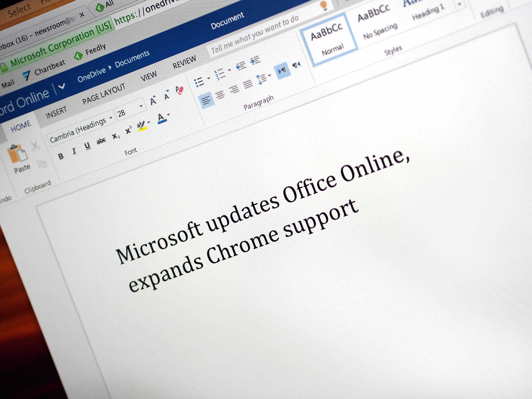Toggle Strikethrough formatting
This screenshot has height=399, width=532.
click(x=101, y=141)
